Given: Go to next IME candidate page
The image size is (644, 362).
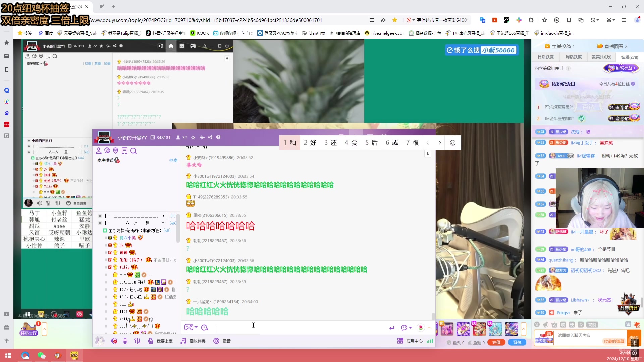Looking at the screenshot, I should point(440,143).
